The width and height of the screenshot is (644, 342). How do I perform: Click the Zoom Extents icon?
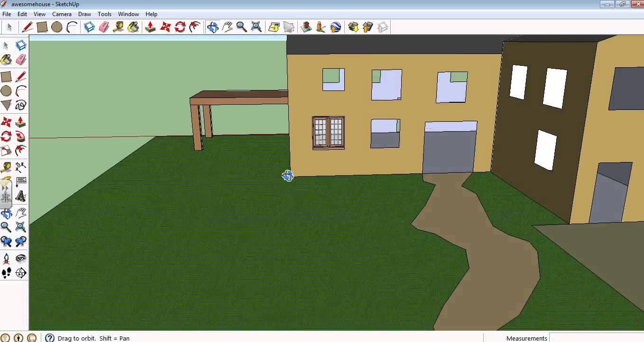tap(256, 27)
